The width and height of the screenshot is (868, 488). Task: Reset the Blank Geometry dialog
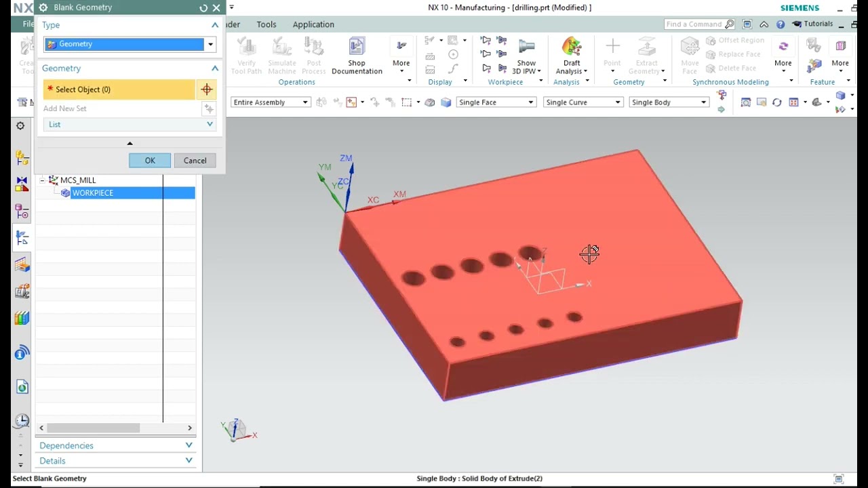point(203,7)
